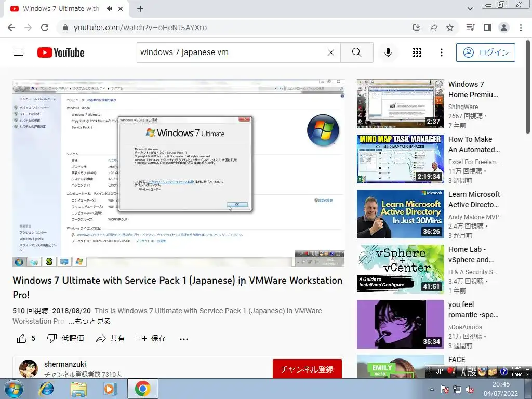The image size is (532, 399).
Task: Click the ログイン sign-in button
Action: (x=486, y=52)
